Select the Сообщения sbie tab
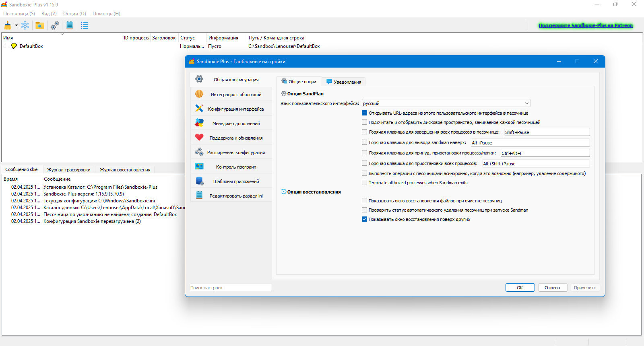Viewport: 644px width, 346px height. tap(21, 169)
